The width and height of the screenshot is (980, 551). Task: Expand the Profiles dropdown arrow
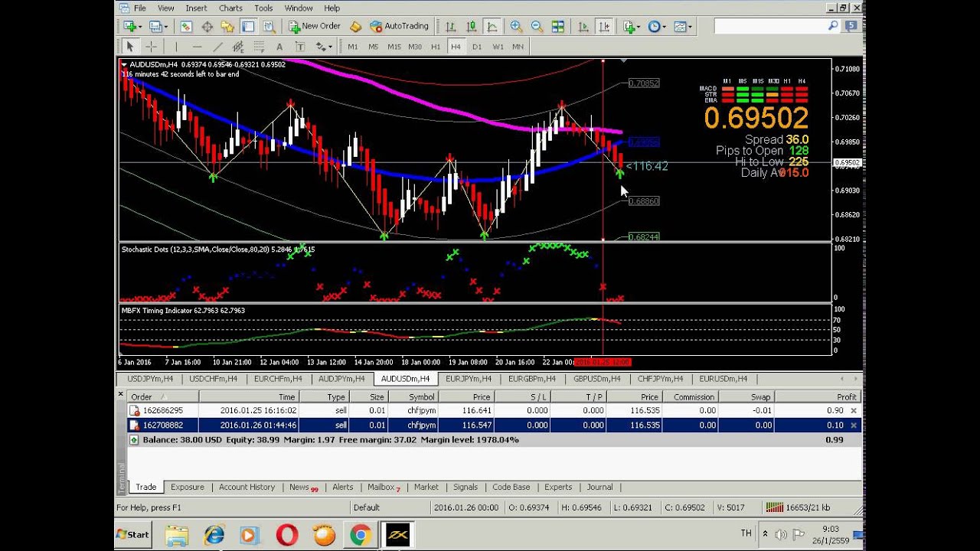click(166, 27)
